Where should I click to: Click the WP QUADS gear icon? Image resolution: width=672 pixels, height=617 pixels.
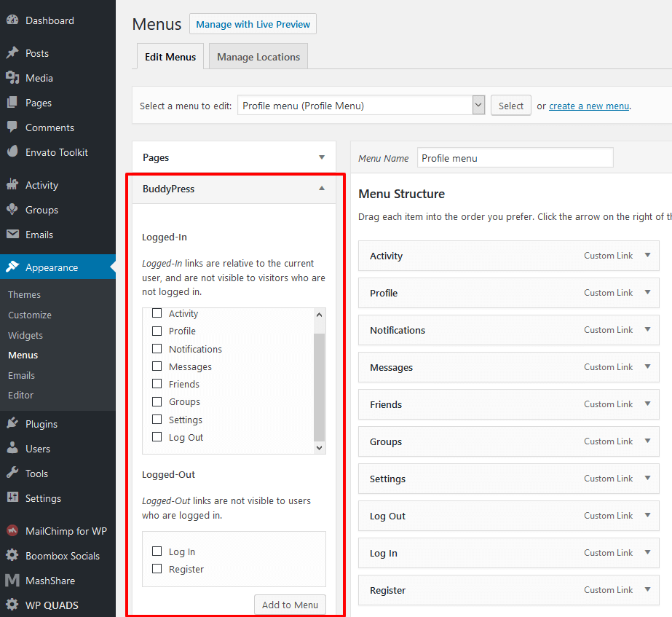[x=12, y=605]
